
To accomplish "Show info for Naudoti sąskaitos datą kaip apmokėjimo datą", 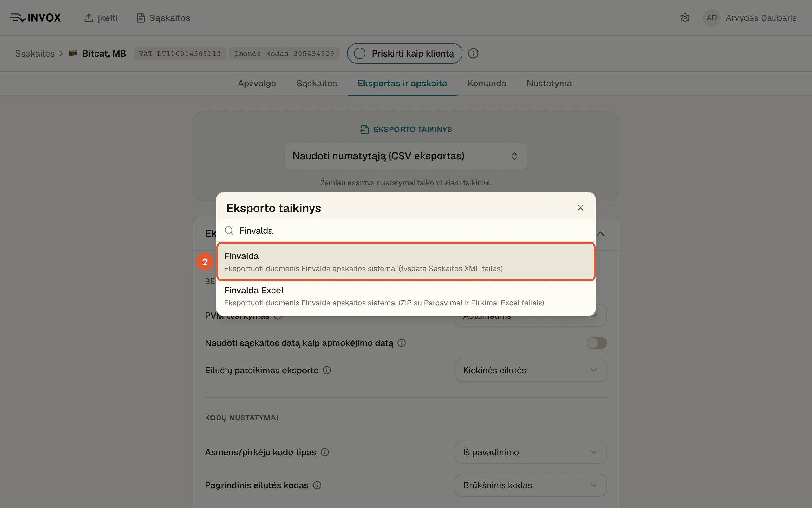I will [401, 343].
